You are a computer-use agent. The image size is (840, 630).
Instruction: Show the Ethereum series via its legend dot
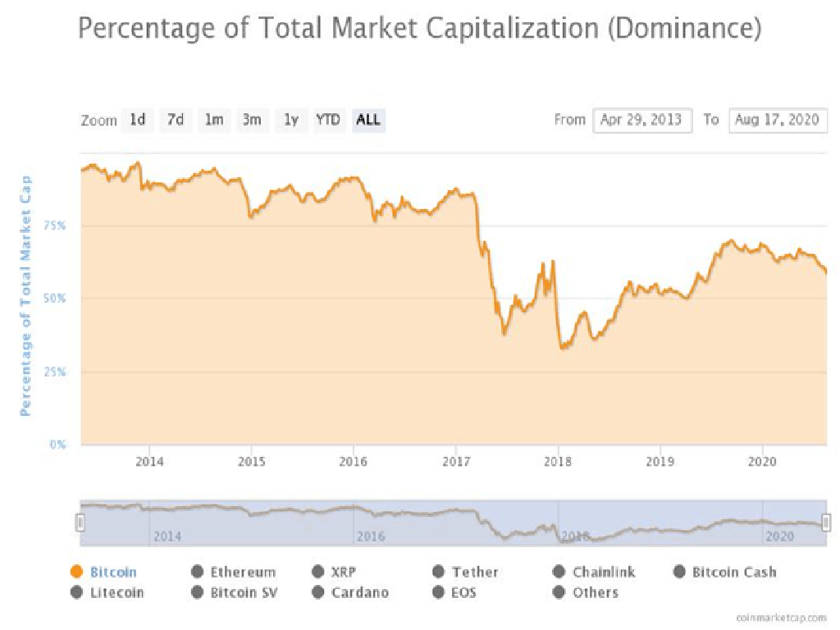click(x=197, y=572)
